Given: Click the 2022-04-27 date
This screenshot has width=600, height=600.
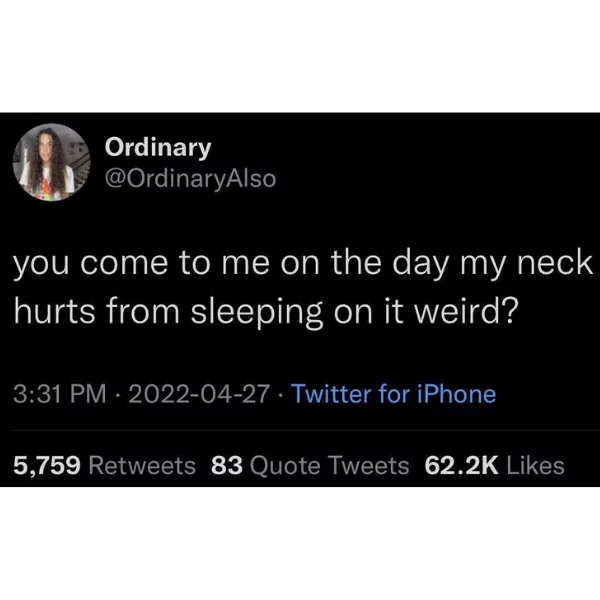Looking at the screenshot, I should click(199, 394).
